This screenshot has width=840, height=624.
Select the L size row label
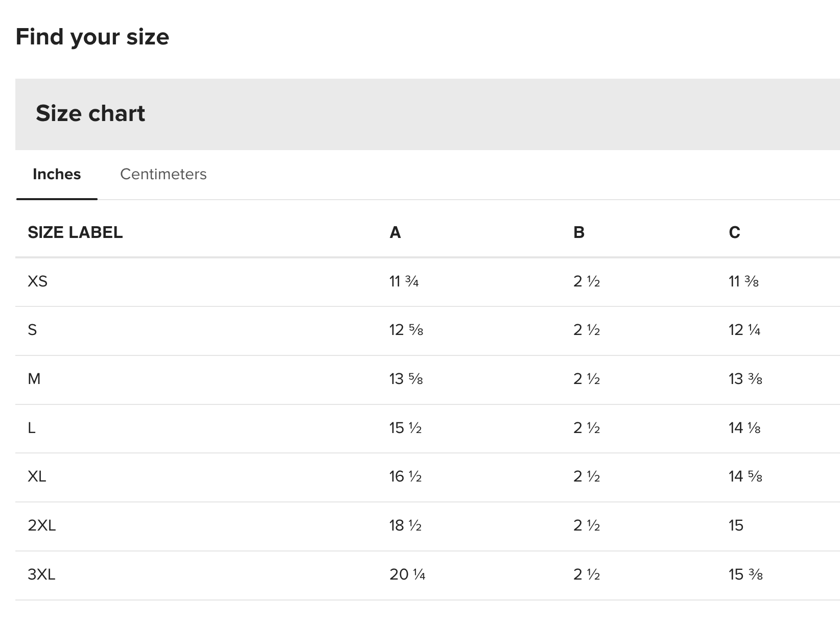pyautogui.click(x=31, y=427)
